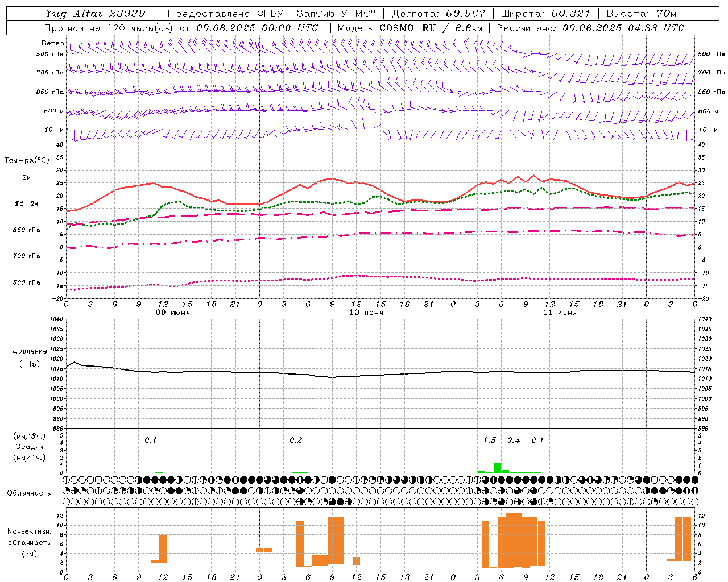Click the date label 10 июня

[366, 313]
